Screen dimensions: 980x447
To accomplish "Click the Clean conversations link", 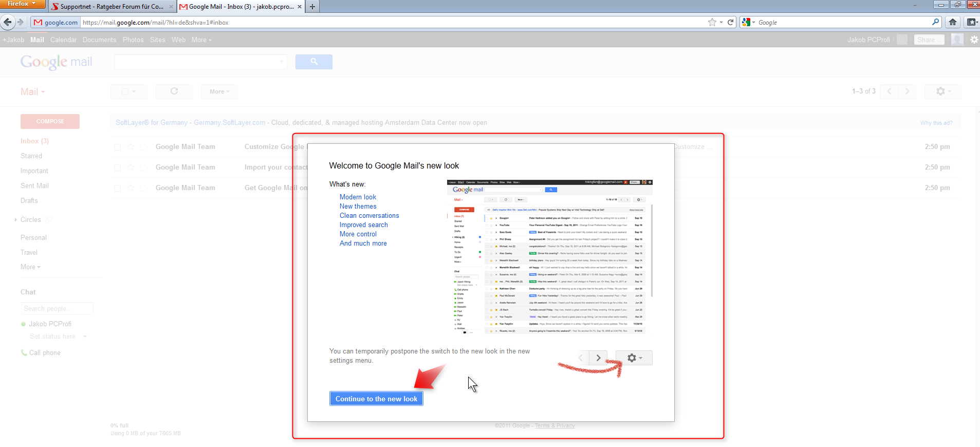I will pos(369,215).
